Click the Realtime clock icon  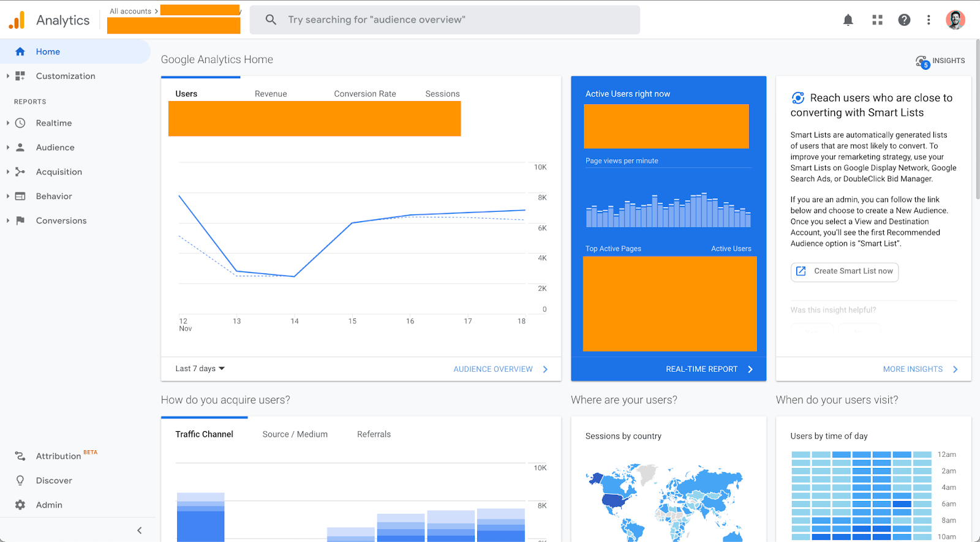tap(20, 123)
